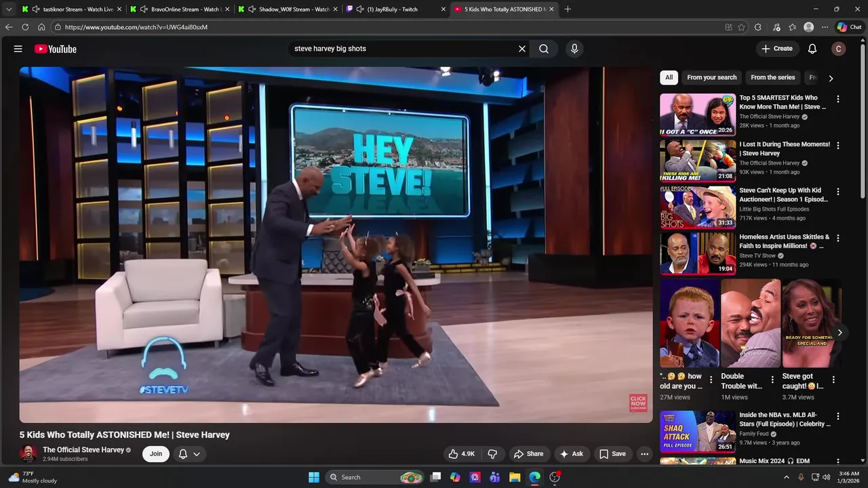
Task: Open the account avatar C menu
Action: pyautogui.click(x=839, y=49)
